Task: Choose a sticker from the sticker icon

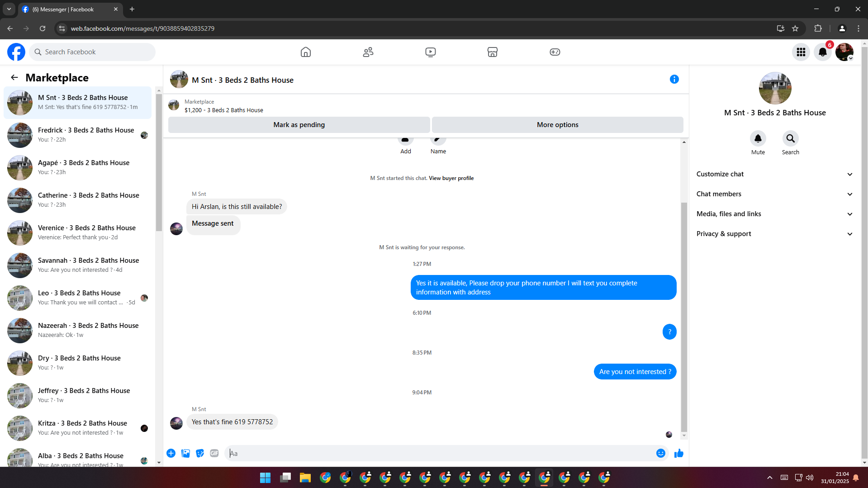Action: 200,453
